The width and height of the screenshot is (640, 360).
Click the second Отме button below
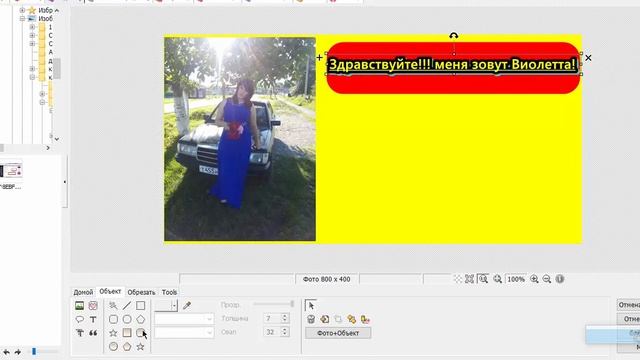pyautogui.click(x=628, y=319)
